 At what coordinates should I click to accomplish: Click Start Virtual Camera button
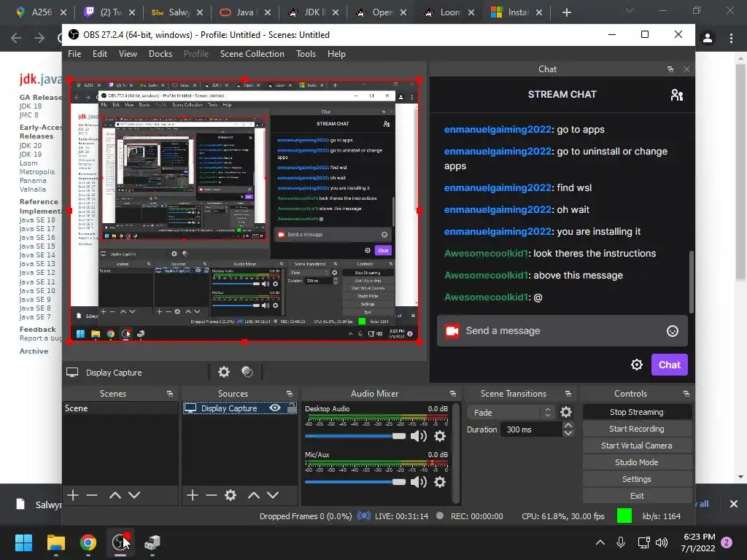[636, 446]
